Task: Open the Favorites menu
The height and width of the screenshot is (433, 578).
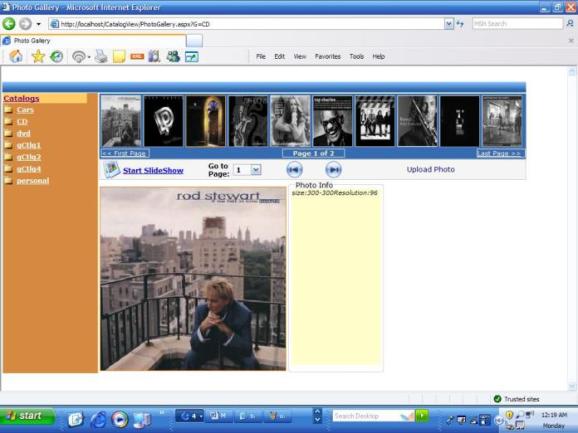Action: pos(327,56)
